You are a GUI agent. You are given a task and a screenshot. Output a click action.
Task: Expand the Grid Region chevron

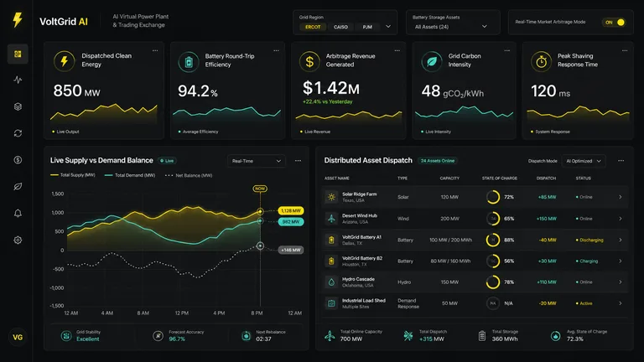[388, 27]
